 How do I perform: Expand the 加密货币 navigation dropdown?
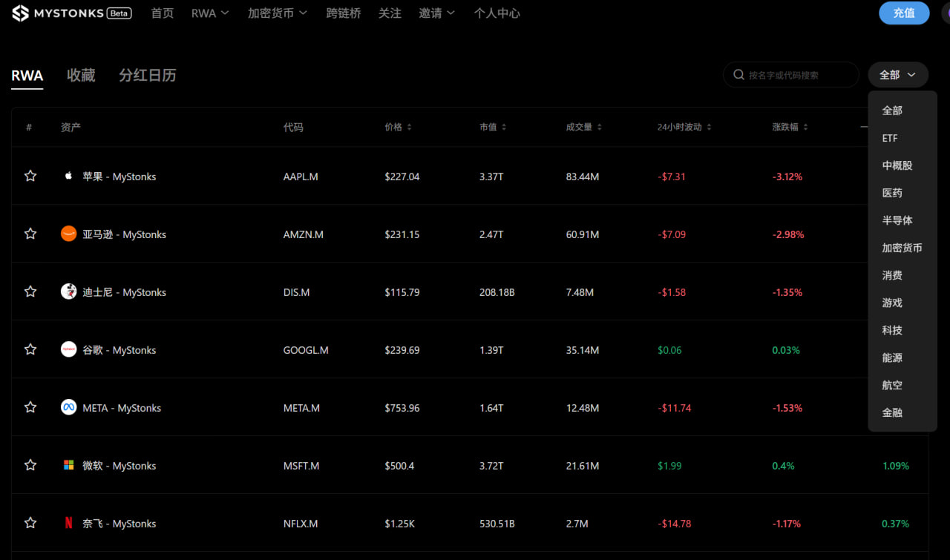coord(278,13)
